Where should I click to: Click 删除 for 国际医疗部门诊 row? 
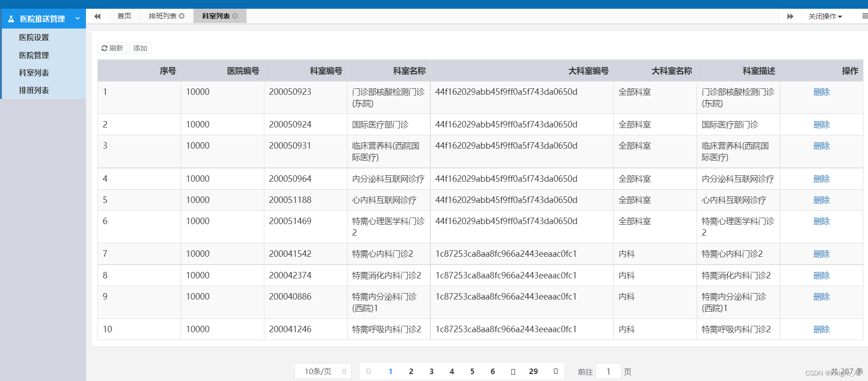click(x=821, y=125)
